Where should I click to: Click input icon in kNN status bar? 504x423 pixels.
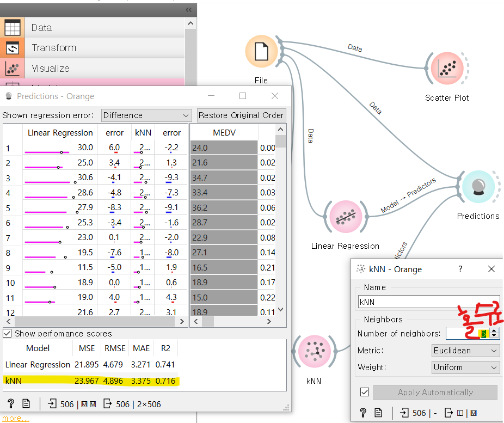[404, 413]
